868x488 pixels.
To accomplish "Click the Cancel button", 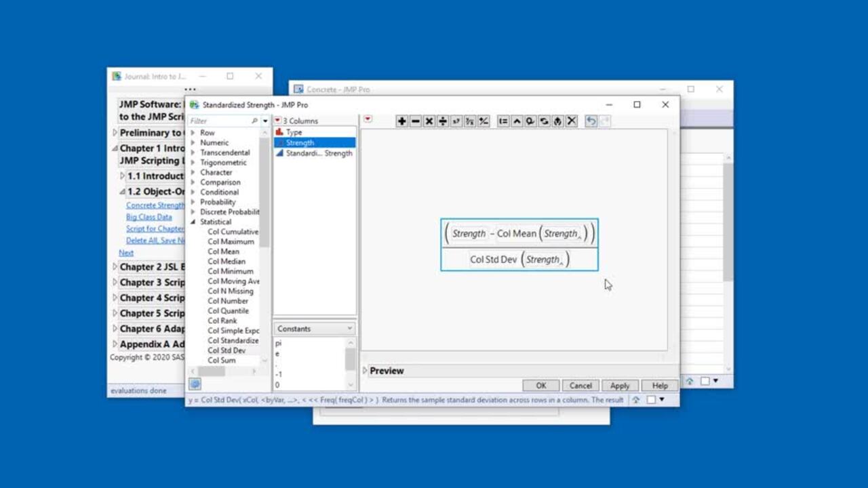I will click(x=580, y=385).
